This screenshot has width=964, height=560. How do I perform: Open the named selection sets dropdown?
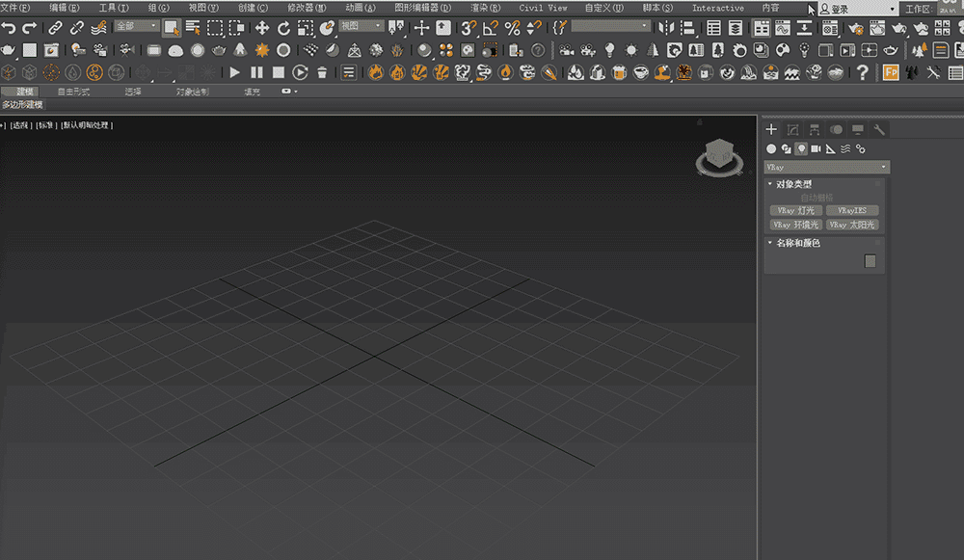[x=610, y=26]
